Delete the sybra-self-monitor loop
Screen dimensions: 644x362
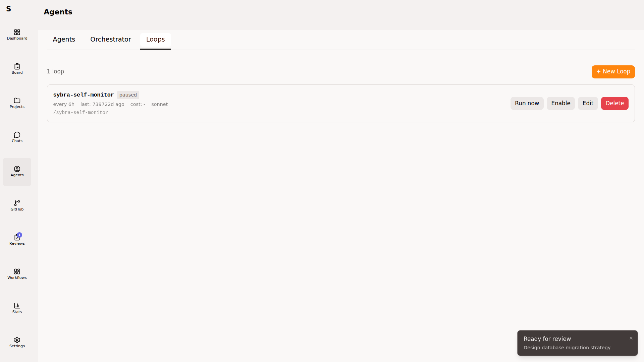coord(614,103)
